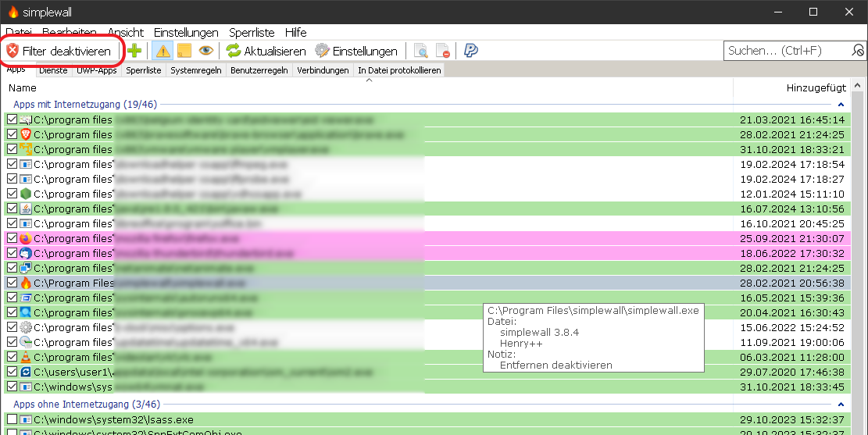Switch to the Sperrliste tab
Viewport: 868px width, 435px height.
point(144,70)
